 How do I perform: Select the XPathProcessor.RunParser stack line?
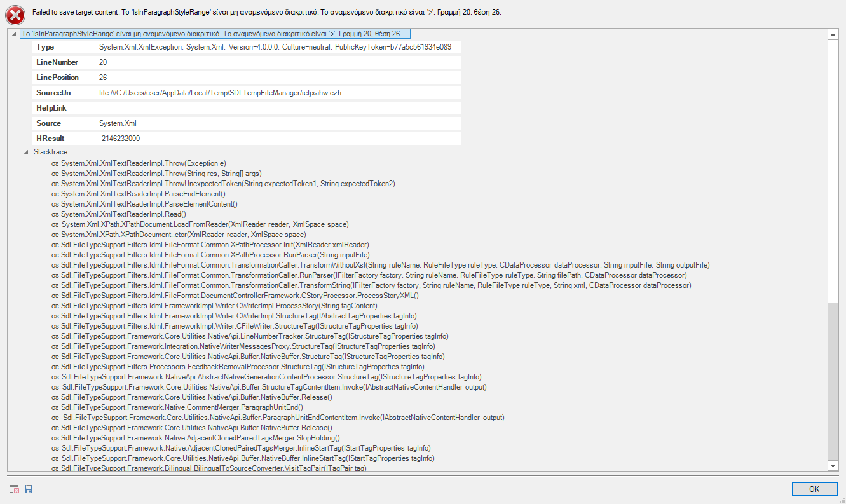[210, 255]
